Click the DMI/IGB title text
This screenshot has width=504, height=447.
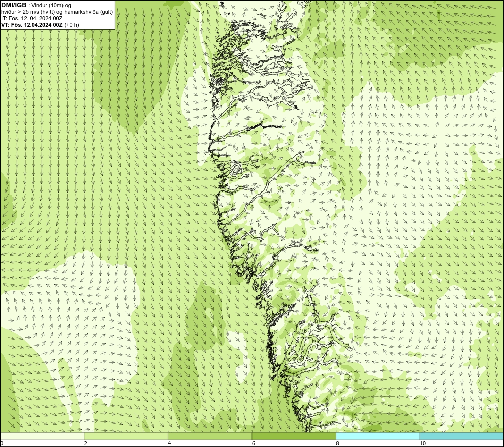[x=14, y=5]
